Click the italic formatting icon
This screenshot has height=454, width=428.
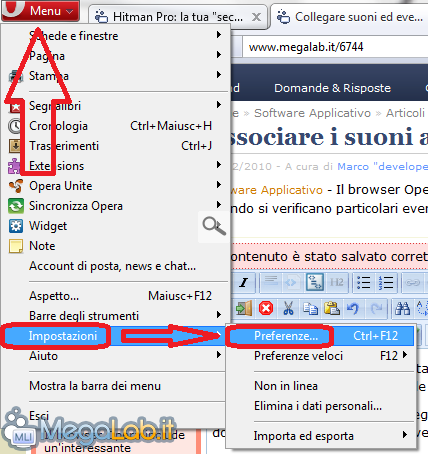[x=244, y=283]
